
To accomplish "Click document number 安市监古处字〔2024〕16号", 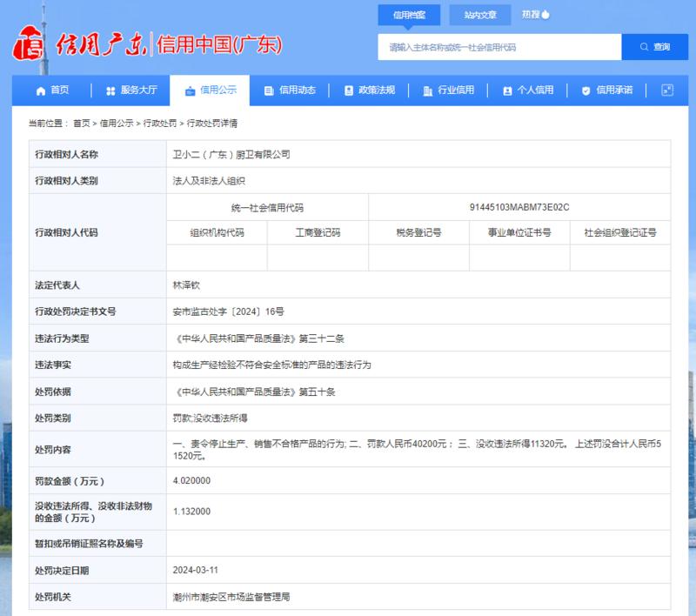I will 228,311.
